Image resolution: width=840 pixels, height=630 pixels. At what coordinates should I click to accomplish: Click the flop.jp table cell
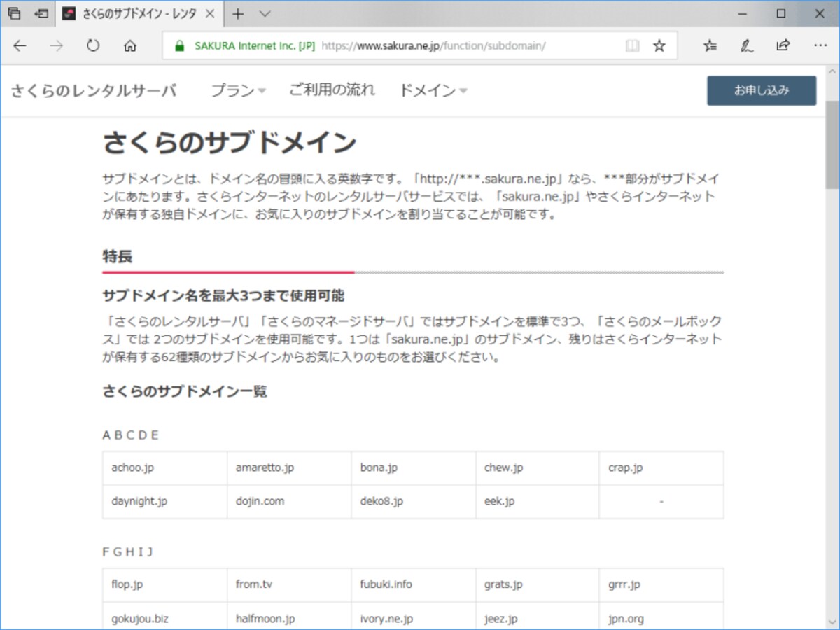click(164, 585)
